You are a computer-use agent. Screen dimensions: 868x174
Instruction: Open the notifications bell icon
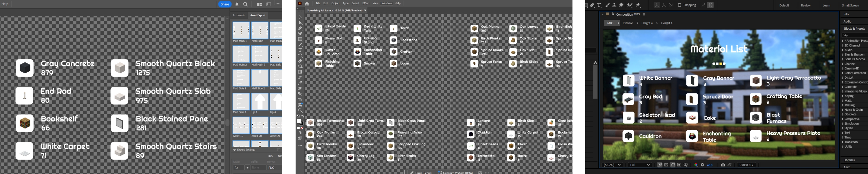point(237,4)
